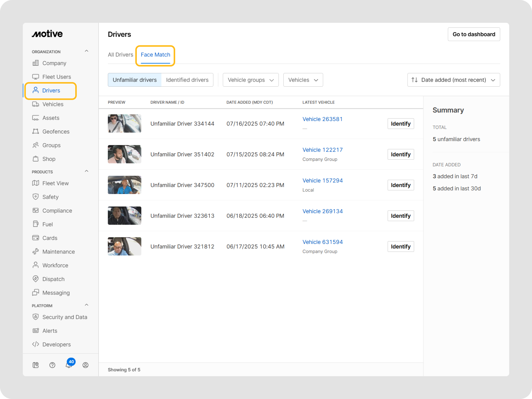The image size is (532, 399).
Task: Expand the Vehicles filter dropdown
Action: pyautogui.click(x=303, y=80)
